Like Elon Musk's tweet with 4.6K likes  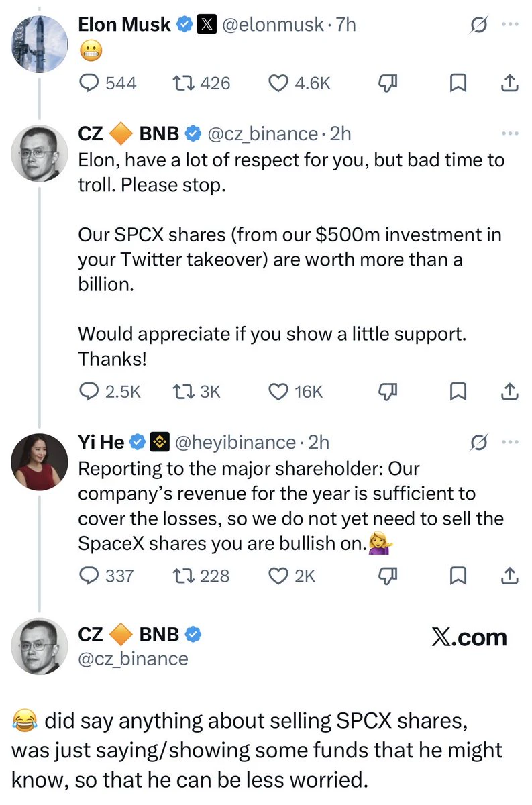tap(299, 83)
